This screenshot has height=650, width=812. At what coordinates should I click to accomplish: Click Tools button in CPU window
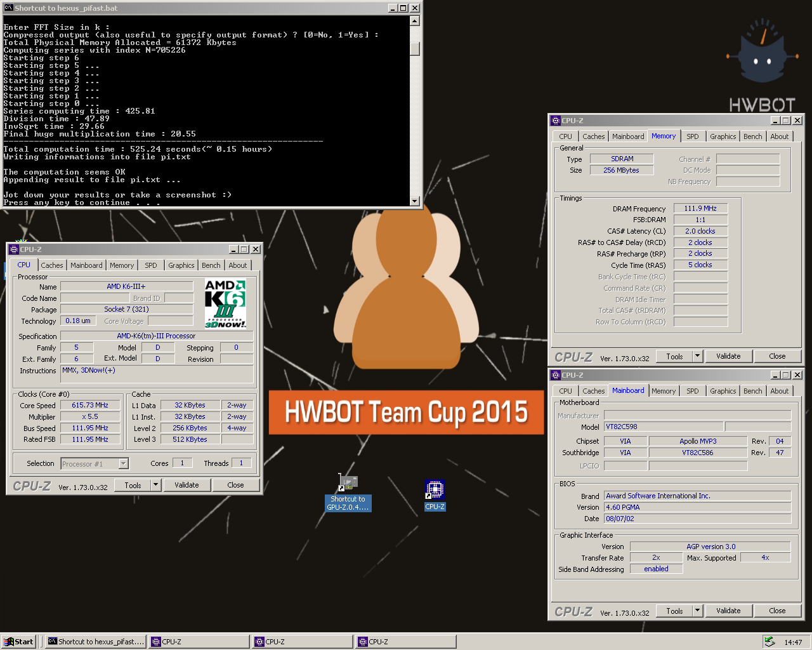click(x=133, y=485)
